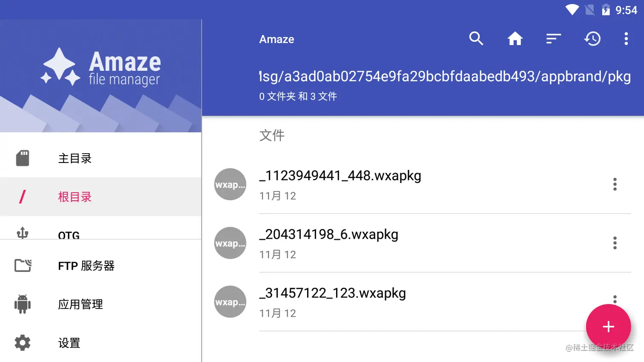Click file name _1123949441_448.wxapkg

pos(340,176)
